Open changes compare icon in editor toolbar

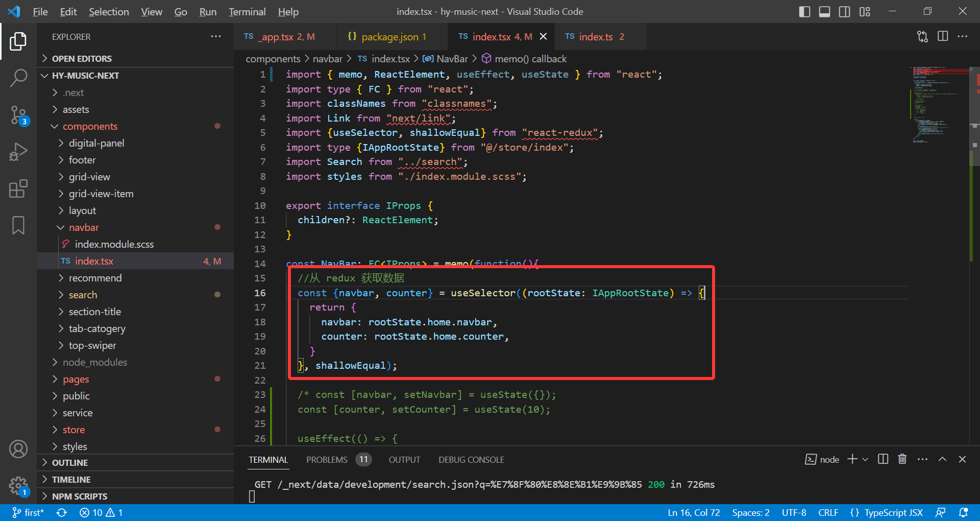click(x=922, y=37)
